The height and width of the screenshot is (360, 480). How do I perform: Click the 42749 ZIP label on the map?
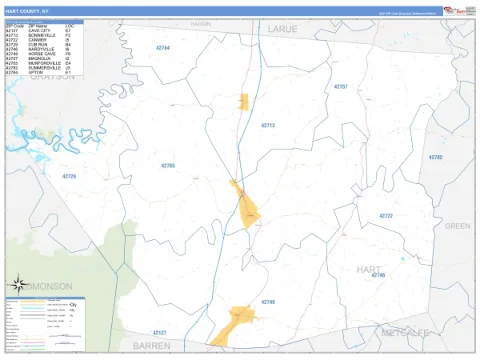click(x=268, y=302)
